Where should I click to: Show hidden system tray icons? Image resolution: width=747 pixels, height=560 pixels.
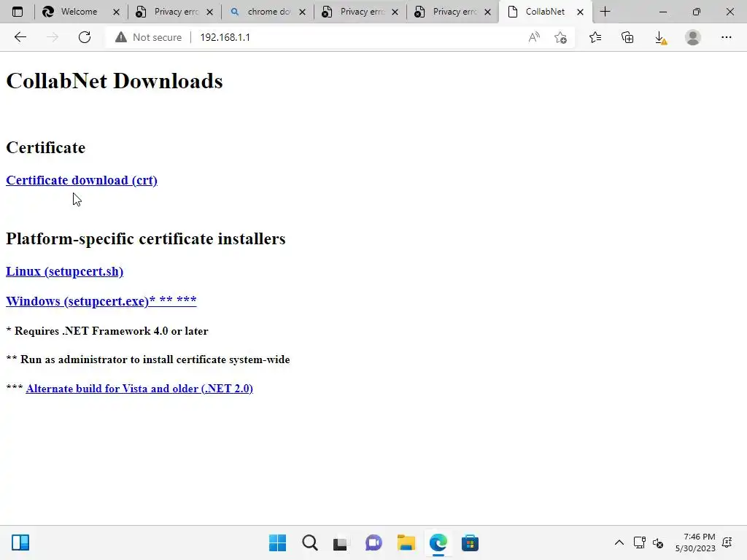point(619,542)
